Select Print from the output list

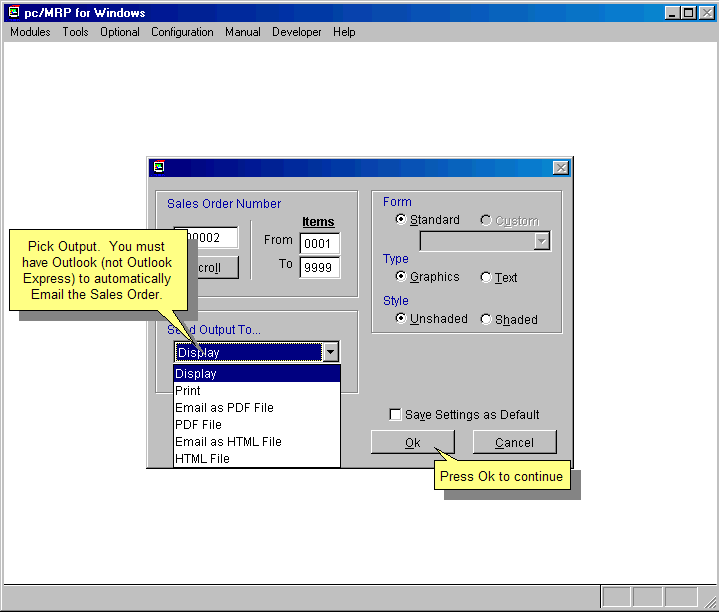[188, 391]
